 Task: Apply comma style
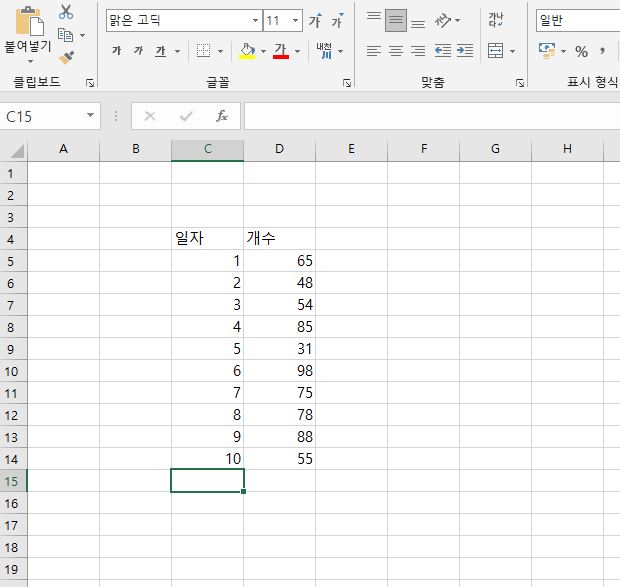tap(602, 51)
